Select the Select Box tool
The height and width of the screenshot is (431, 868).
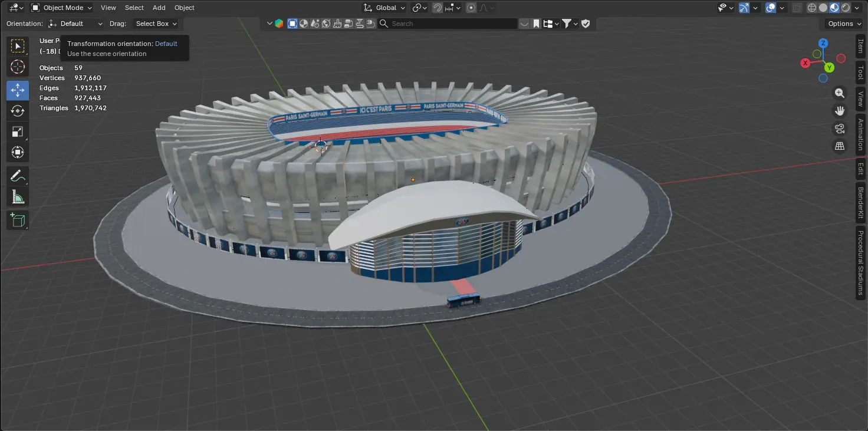18,46
